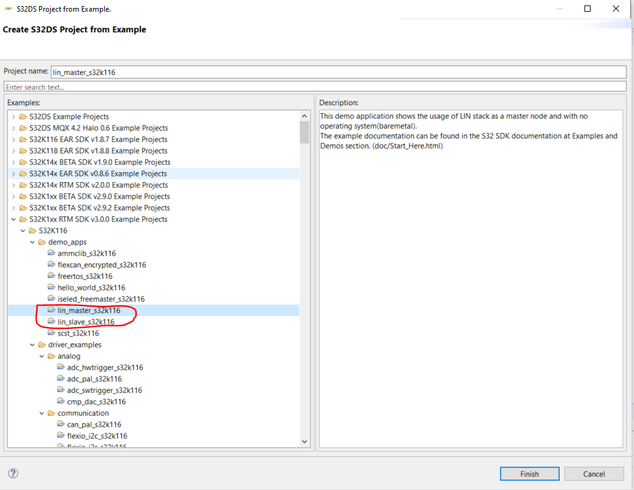Click the hello_world_s32k116 project icon

51,287
